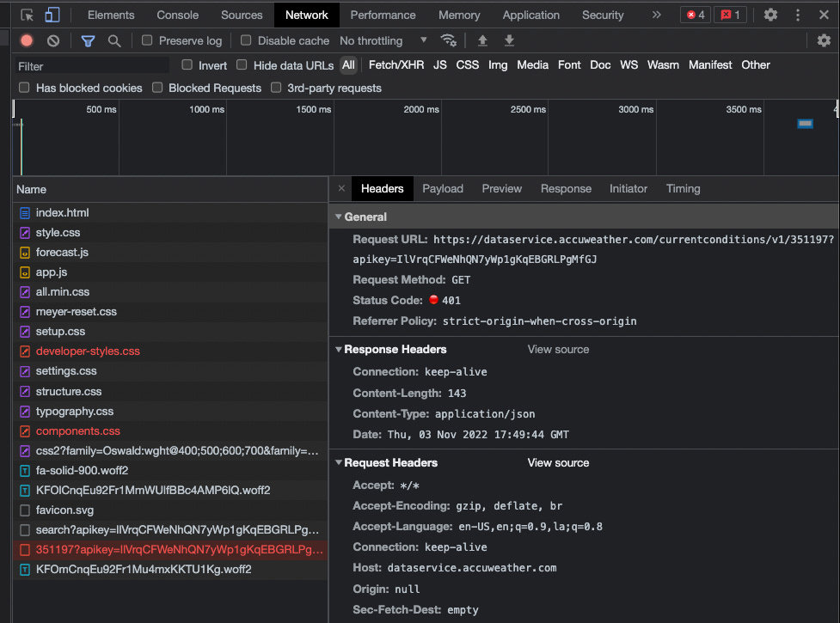This screenshot has width=840, height=623.
Task: Open DevTools settings gear icon
Action: [770, 15]
